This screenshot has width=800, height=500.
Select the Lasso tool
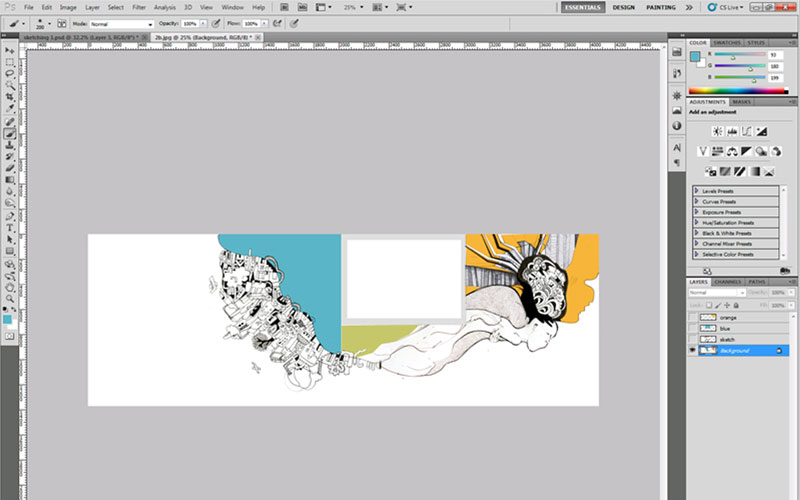10,73
